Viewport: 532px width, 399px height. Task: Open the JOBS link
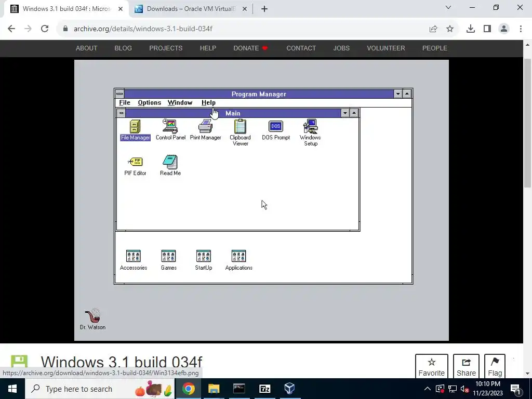pos(341,48)
